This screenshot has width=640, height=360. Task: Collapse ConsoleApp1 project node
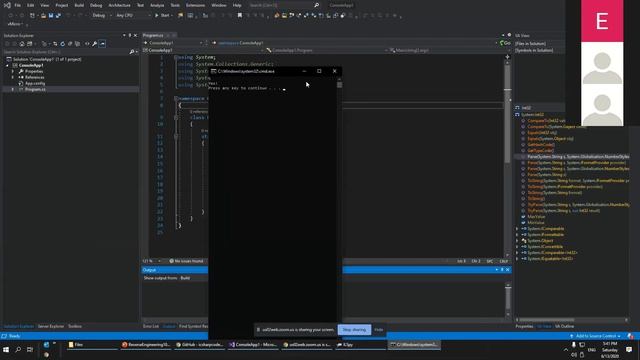pos(7,65)
